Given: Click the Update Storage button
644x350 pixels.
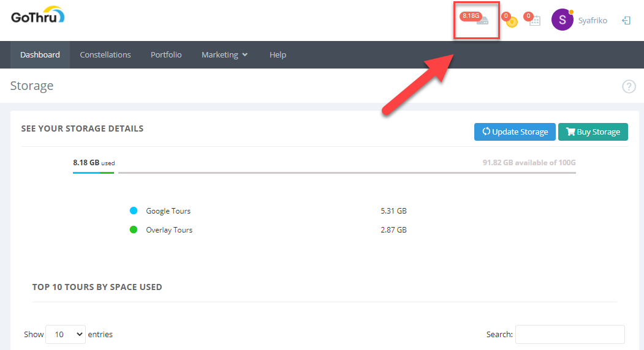Looking at the screenshot, I should 515,132.
